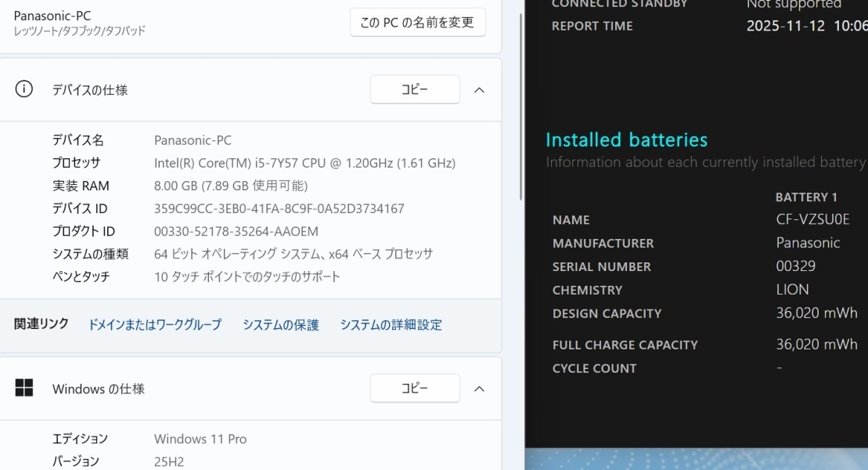Click the バージョン label
This screenshot has width=868, height=470.
(x=76, y=461)
